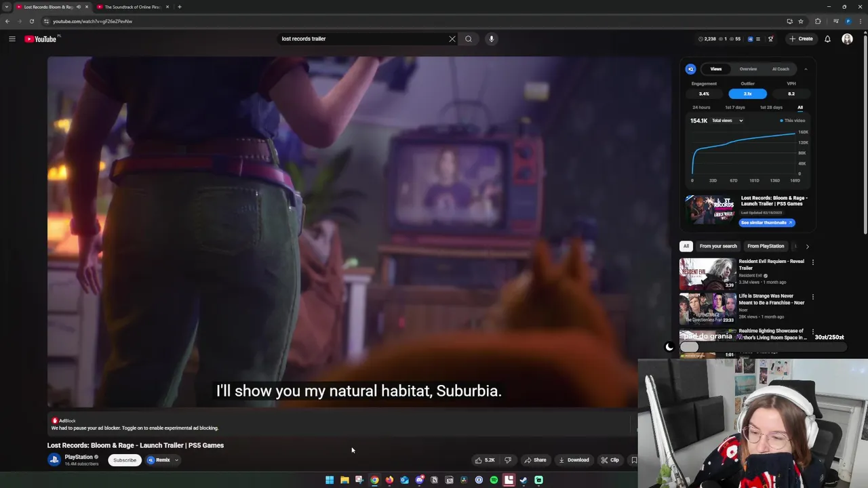
Task: Open Firefox from the taskbar
Action: click(389, 480)
